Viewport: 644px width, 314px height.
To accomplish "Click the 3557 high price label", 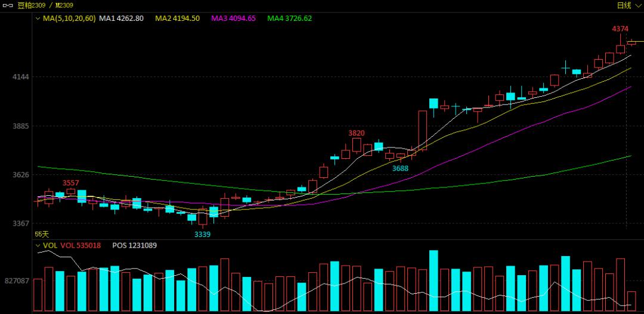I will (x=70, y=183).
